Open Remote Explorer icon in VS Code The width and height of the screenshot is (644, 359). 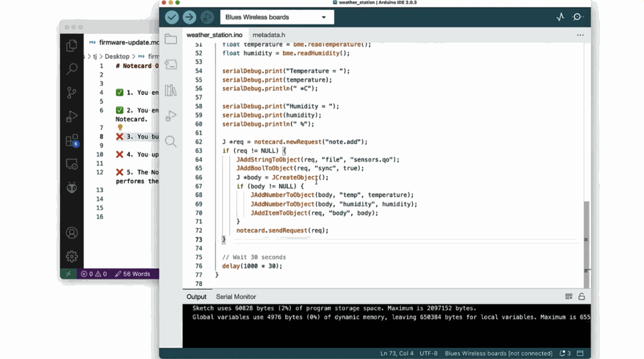(x=72, y=165)
